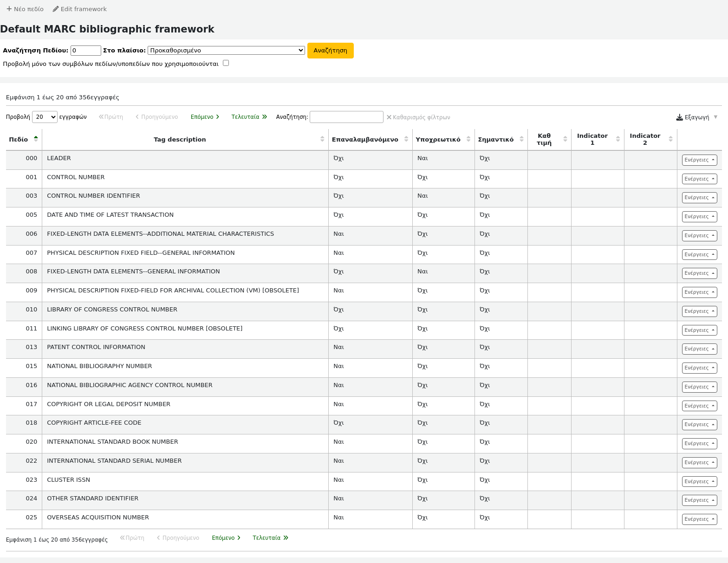
Task: Open the Προβολή entries count dropdown
Action: [45, 117]
